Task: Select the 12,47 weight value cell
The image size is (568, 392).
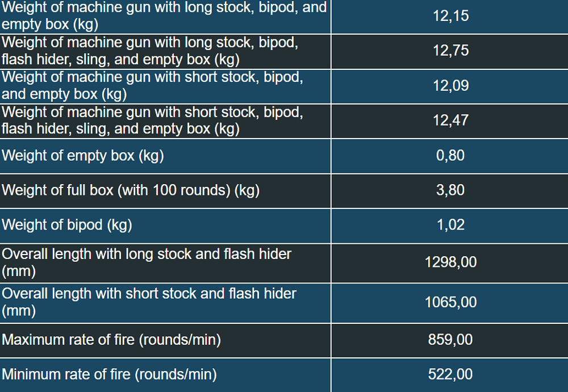Action: pyautogui.click(x=450, y=120)
